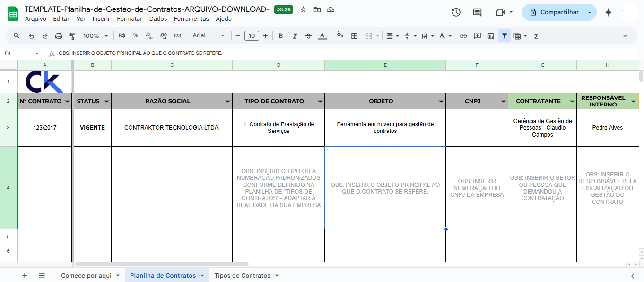Toggle bold formatting
The width and height of the screenshot is (644, 282).
pos(281,36)
